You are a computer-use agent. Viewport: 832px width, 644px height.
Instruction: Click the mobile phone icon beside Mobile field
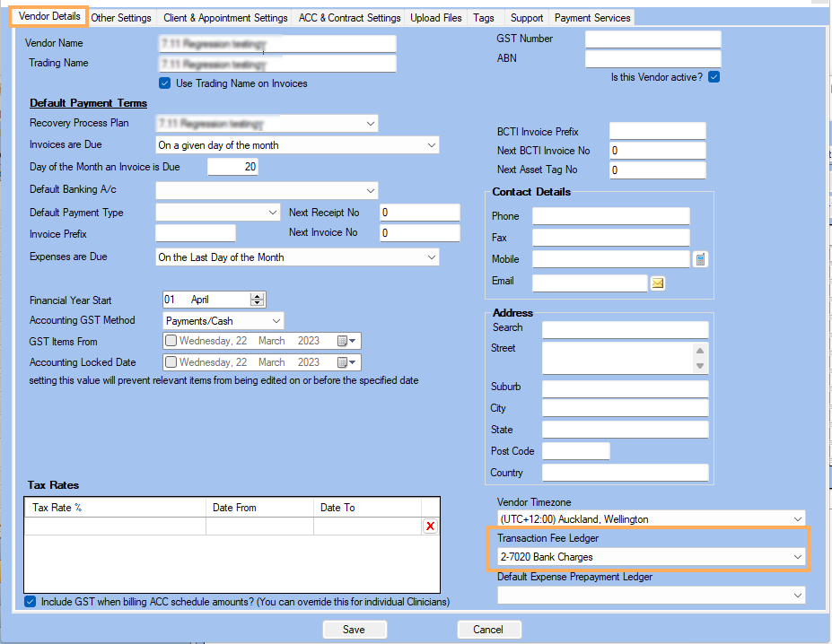[700, 259]
